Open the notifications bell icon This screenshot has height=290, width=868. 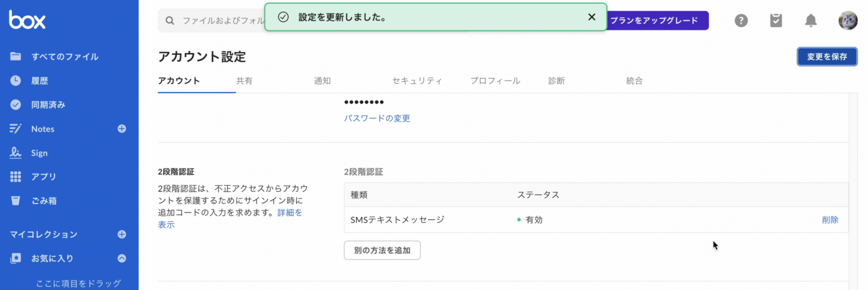810,21
